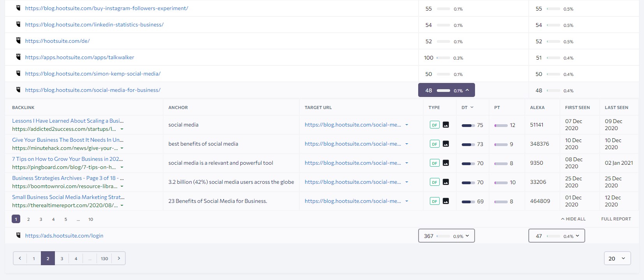Open 'Business Strategies Archives - Page 3 of 18' backlink
644x280 pixels.
[x=68, y=178]
